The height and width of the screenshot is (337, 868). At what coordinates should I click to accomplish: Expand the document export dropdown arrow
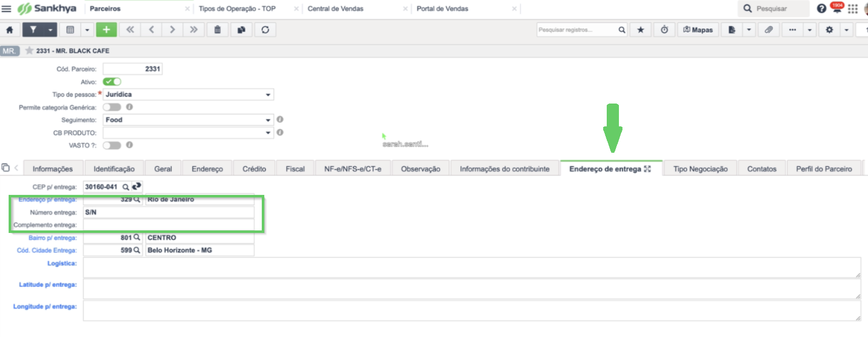coord(749,30)
